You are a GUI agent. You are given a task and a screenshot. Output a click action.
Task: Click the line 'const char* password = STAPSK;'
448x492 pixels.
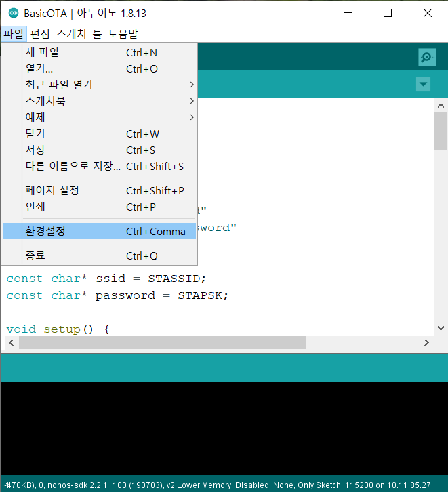[x=117, y=295]
